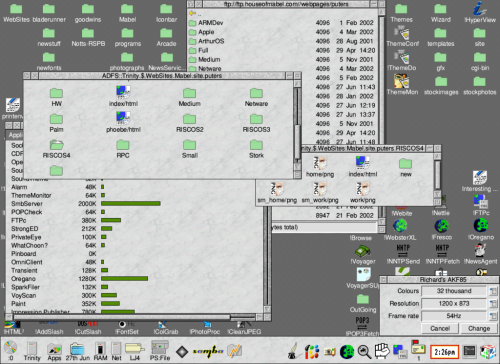Screen dimensions: 500x364
Task: Open the new folder in RISCOS4 window
Action: pos(406,167)
